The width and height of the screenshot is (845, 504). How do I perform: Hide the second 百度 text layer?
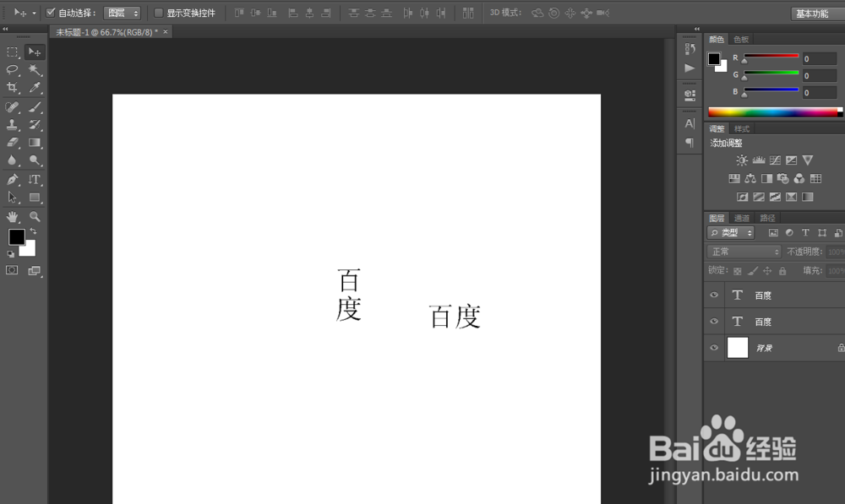pyautogui.click(x=714, y=322)
